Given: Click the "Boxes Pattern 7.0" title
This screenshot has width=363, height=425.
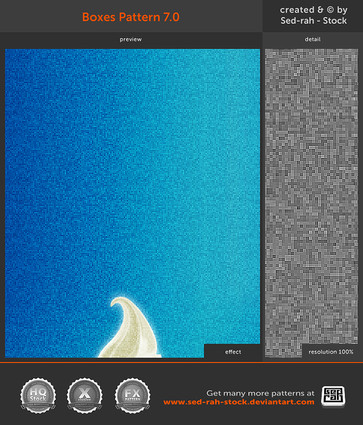Looking at the screenshot, I should tap(131, 17).
